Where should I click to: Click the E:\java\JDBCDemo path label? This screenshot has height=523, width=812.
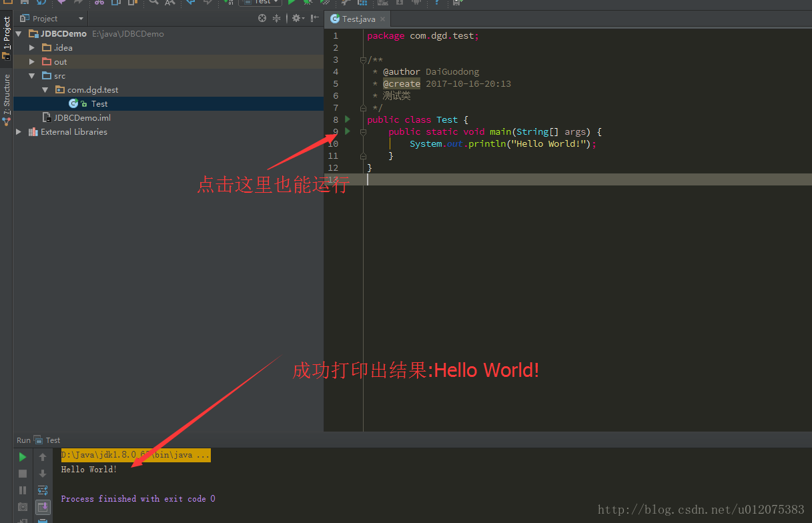[x=128, y=34]
